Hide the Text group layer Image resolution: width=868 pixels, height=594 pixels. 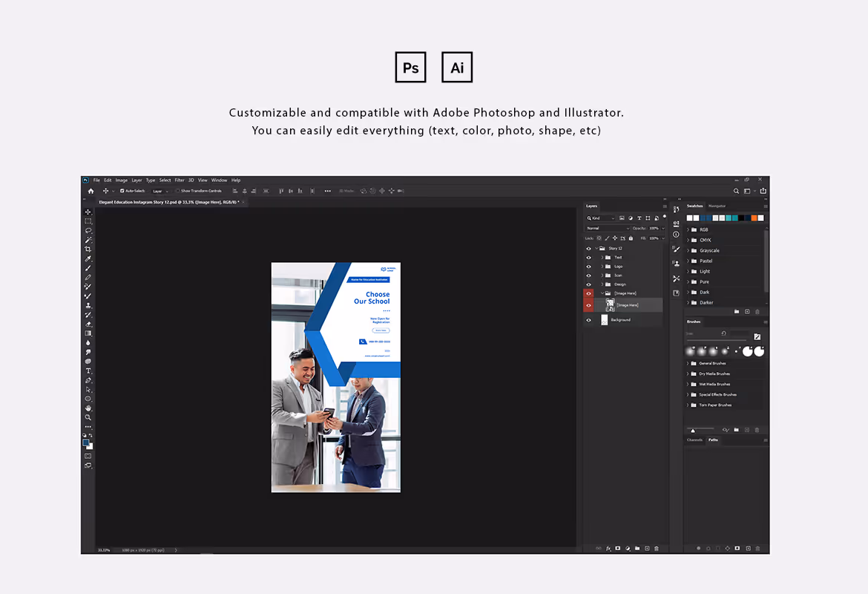[588, 258]
